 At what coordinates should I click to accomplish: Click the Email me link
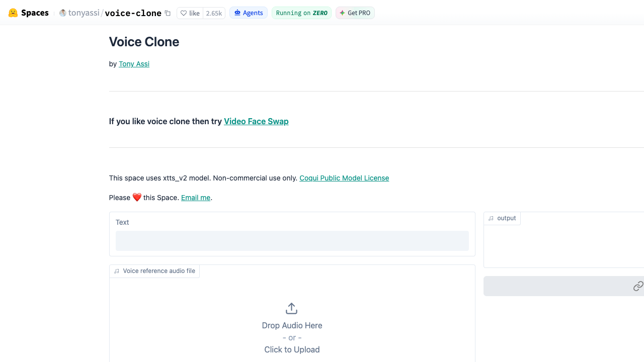click(196, 198)
